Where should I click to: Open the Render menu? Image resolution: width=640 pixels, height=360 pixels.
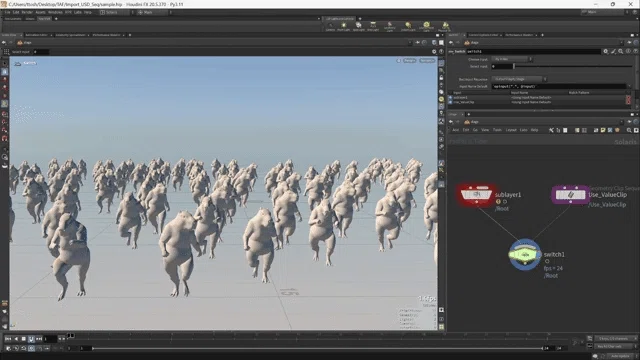click(x=27, y=12)
